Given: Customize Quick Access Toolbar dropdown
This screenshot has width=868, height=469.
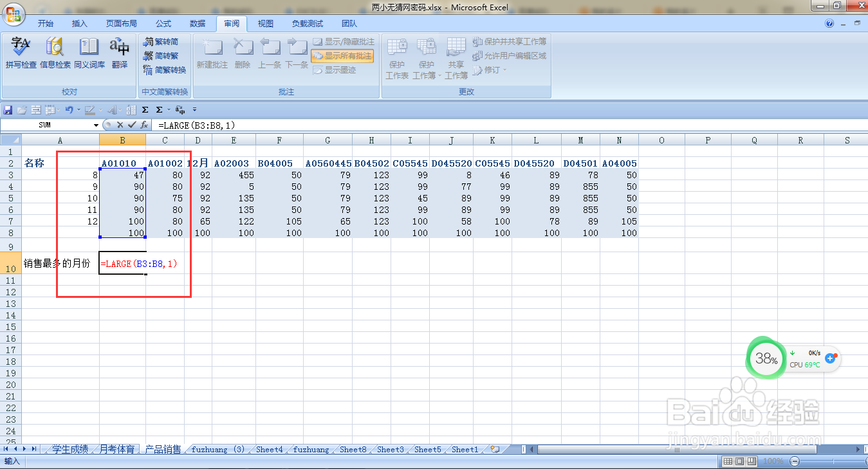Looking at the screenshot, I should click(195, 110).
